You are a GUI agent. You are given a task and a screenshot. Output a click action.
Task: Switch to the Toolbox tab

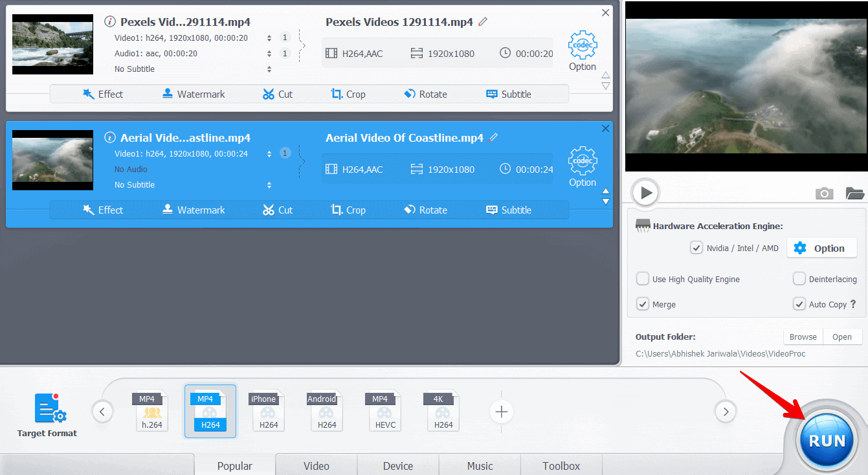click(x=561, y=465)
